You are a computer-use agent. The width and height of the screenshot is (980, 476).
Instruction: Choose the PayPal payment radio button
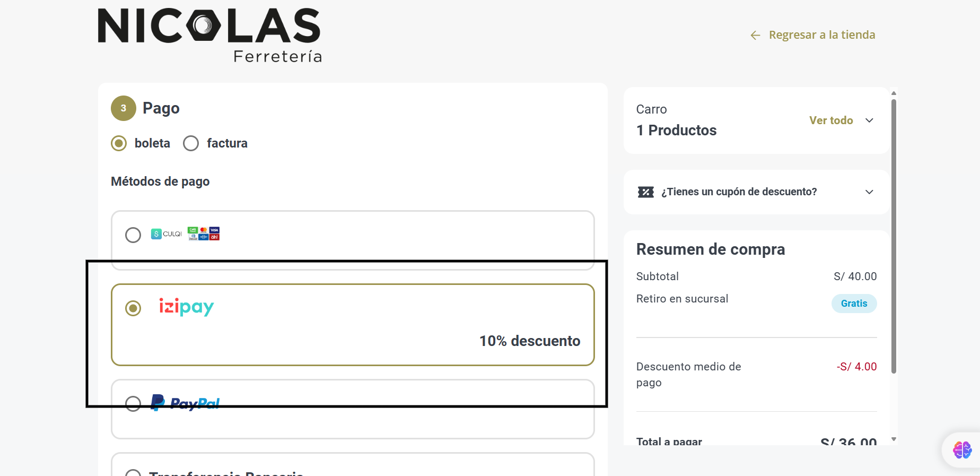(133, 404)
